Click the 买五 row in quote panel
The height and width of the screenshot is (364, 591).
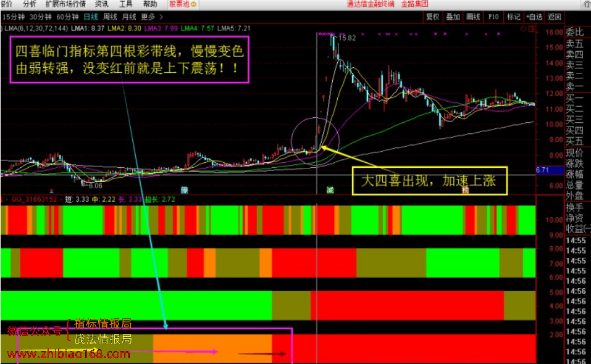[x=574, y=141]
